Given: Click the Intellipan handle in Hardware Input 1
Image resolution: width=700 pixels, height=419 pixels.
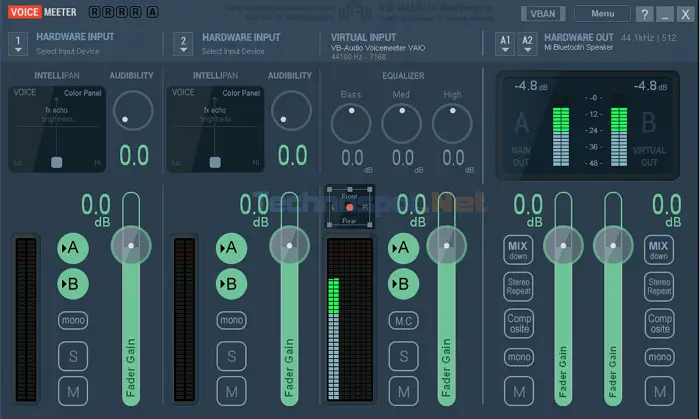Looking at the screenshot, I should (56, 162).
